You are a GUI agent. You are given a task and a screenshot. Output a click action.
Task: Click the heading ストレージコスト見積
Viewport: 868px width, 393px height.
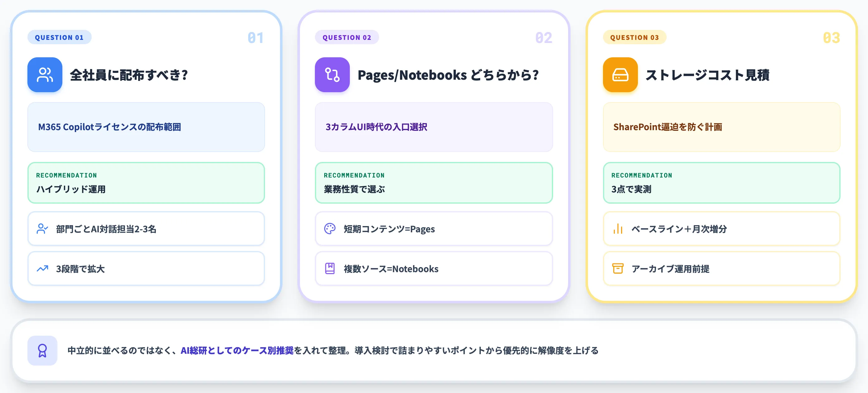[x=707, y=75]
